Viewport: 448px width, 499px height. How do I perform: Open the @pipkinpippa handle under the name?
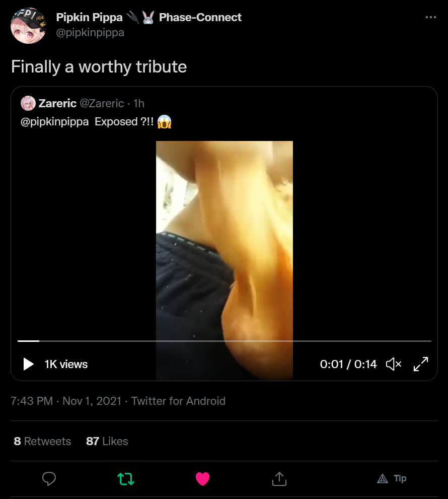tap(90, 32)
